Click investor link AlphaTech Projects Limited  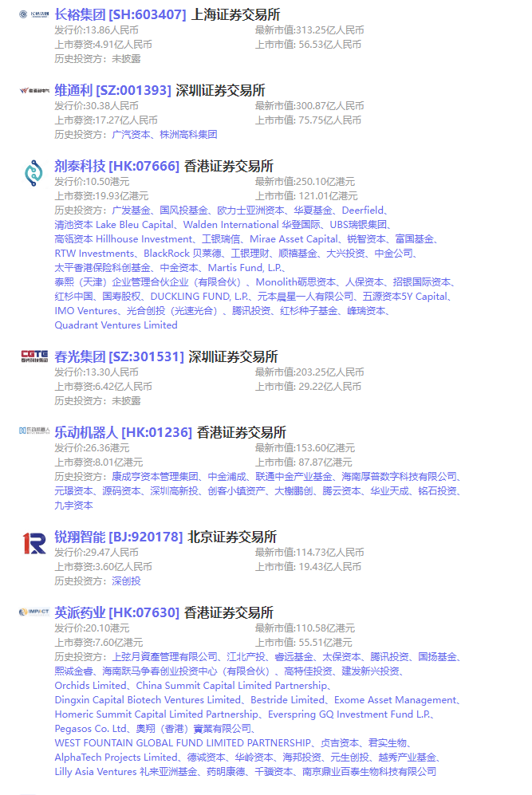pyautogui.click(x=116, y=757)
